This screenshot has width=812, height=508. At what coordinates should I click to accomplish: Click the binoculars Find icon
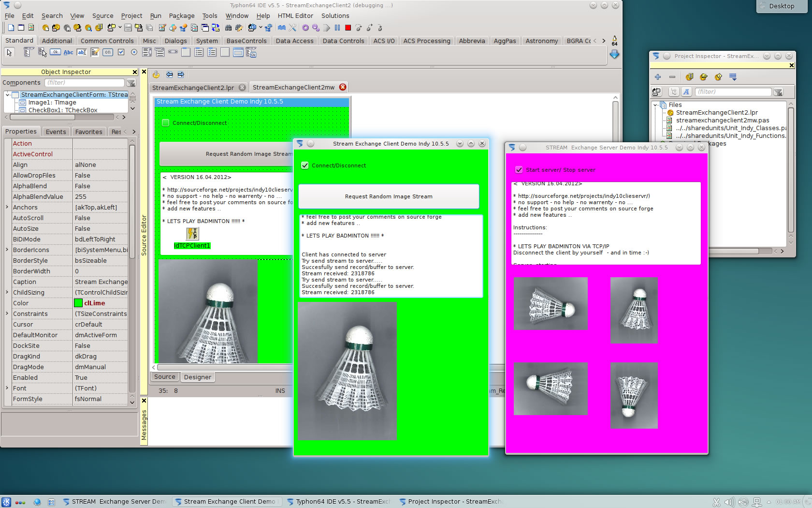click(x=229, y=28)
